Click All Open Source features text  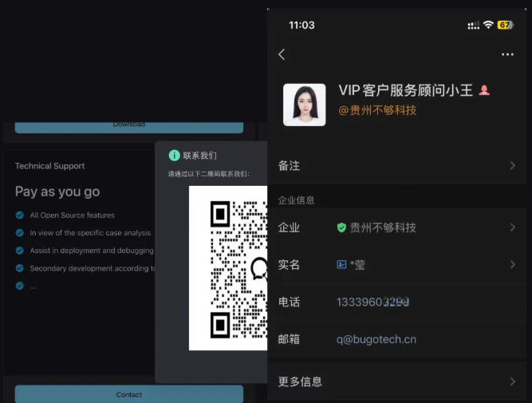coord(72,215)
